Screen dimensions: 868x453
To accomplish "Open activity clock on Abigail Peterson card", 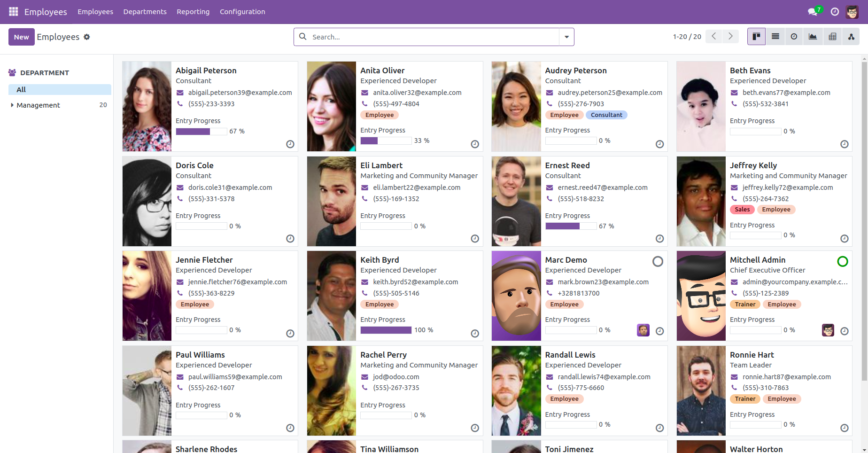I will [290, 144].
